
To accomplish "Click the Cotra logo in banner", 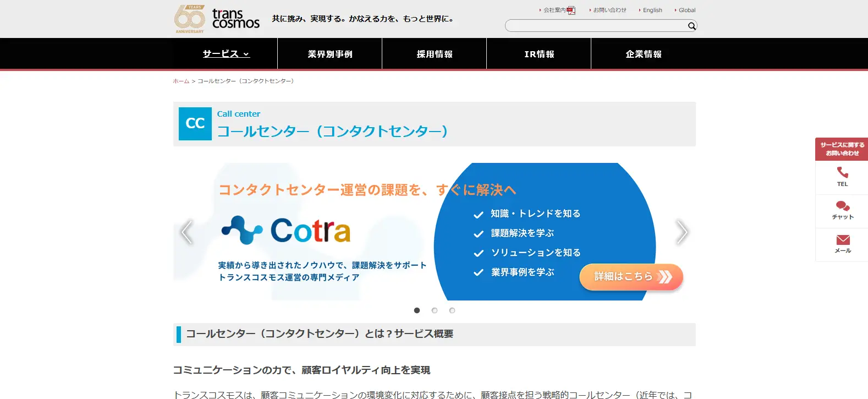I will 286,231.
